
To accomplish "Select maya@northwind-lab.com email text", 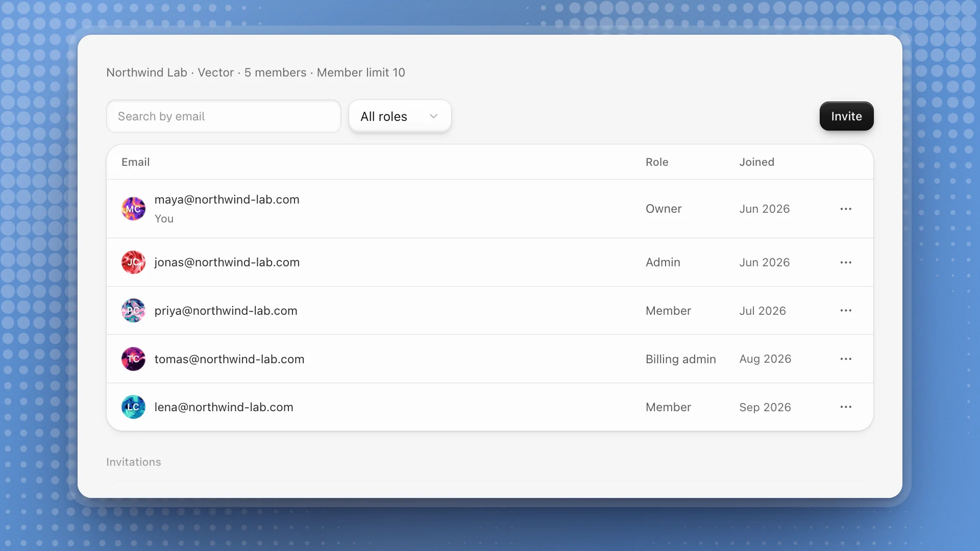I will click(x=227, y=199).
